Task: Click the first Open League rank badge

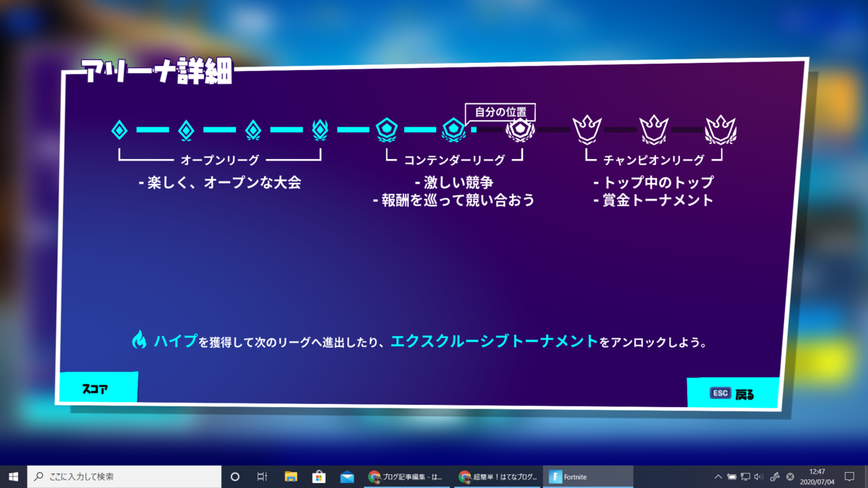Action: pyautogui.click(x=119, y=130)
